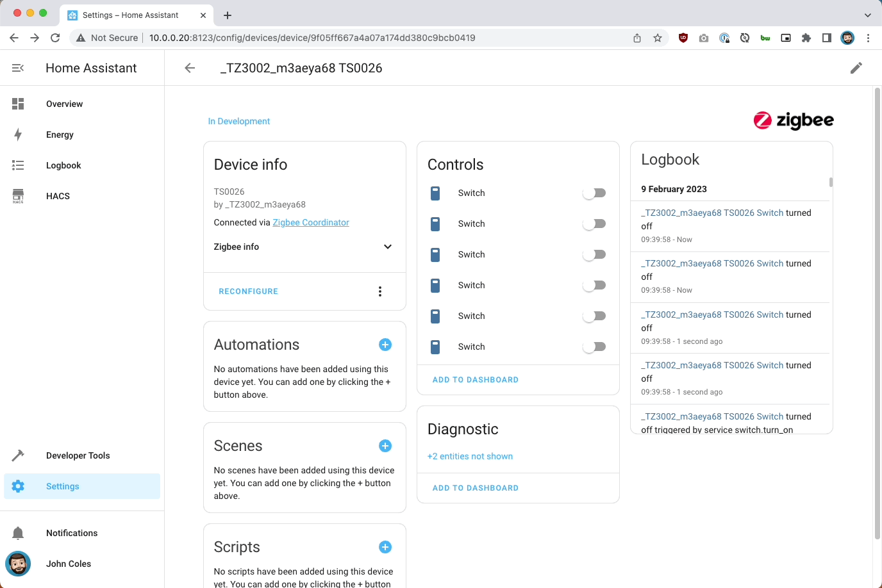Add a new automation with plus icon

click(385, 345)
